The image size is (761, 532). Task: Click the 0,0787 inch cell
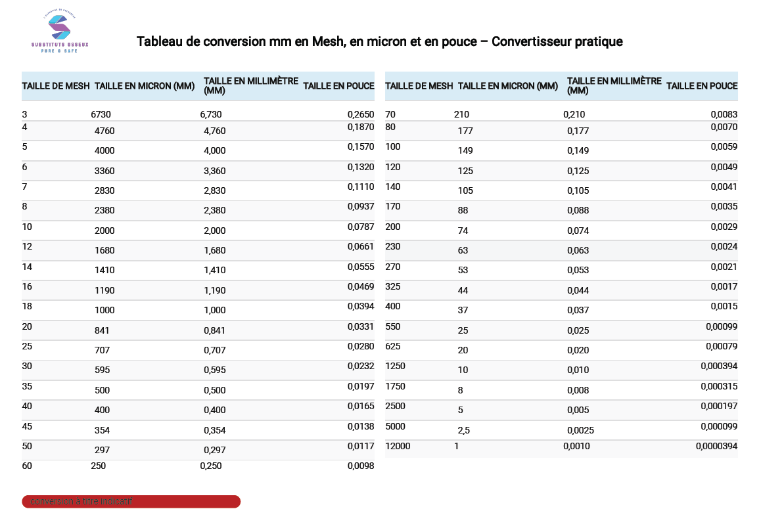pos(361,227)
